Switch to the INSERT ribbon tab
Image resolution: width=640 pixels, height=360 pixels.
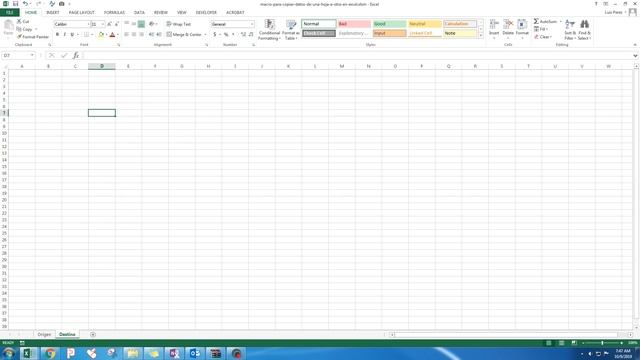[53, 12]
